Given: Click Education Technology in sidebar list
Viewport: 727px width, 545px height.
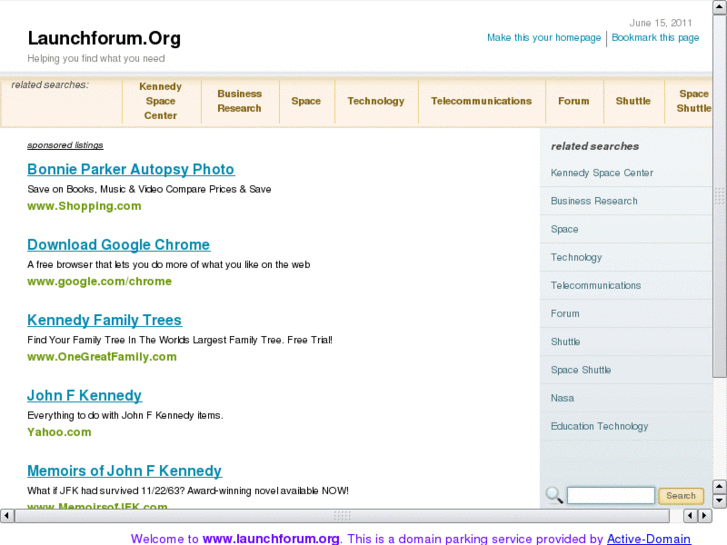Looking at the screenshot, I should click(x=599, y=426).
